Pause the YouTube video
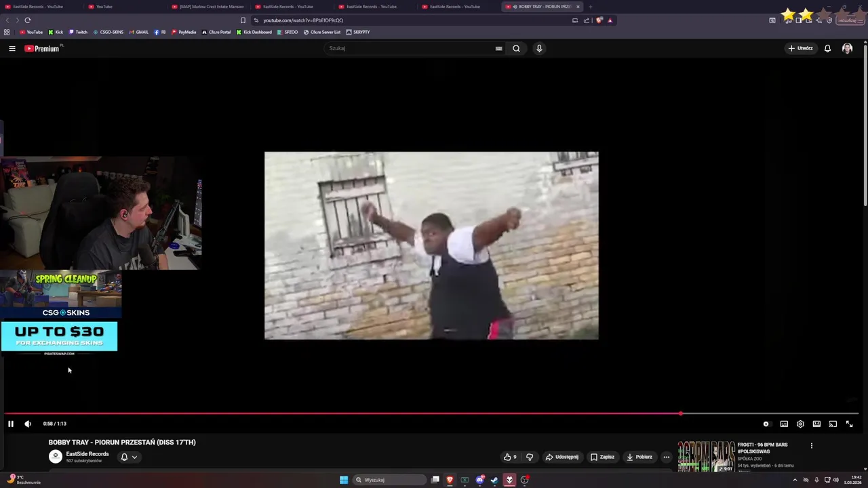Image resolution: width=868 pixels, height=488 pixels. point(11,424)
